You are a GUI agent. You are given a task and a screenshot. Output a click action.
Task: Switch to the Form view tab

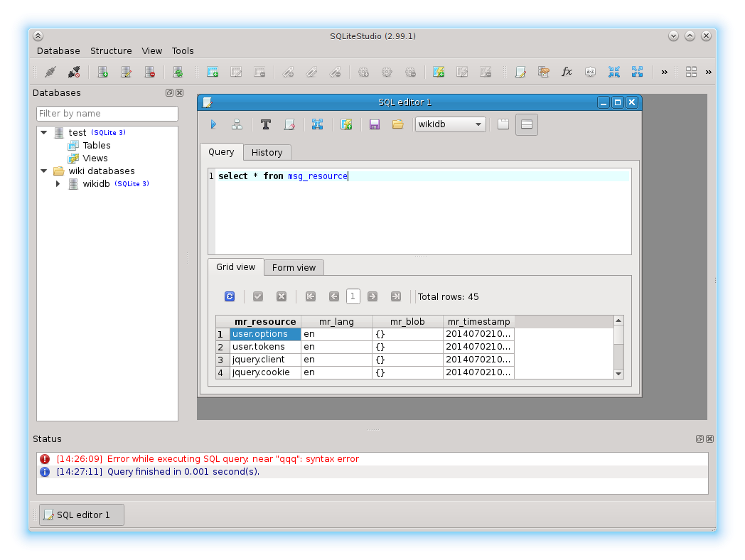point(294,267)
